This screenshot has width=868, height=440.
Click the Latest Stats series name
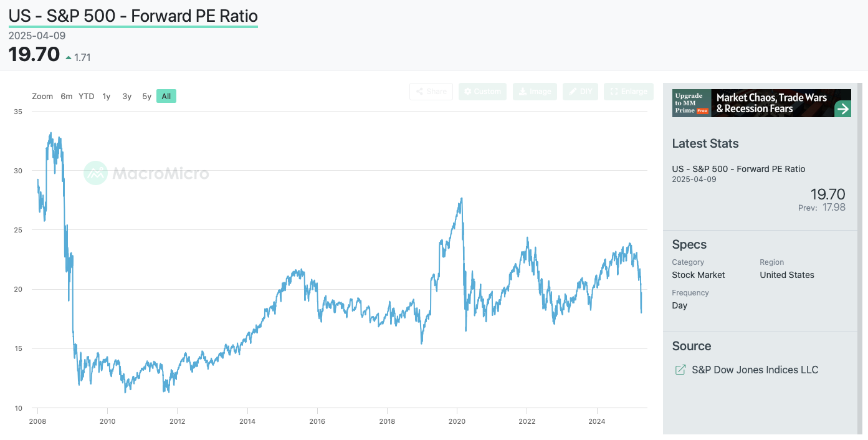click(x=738, y=169)
